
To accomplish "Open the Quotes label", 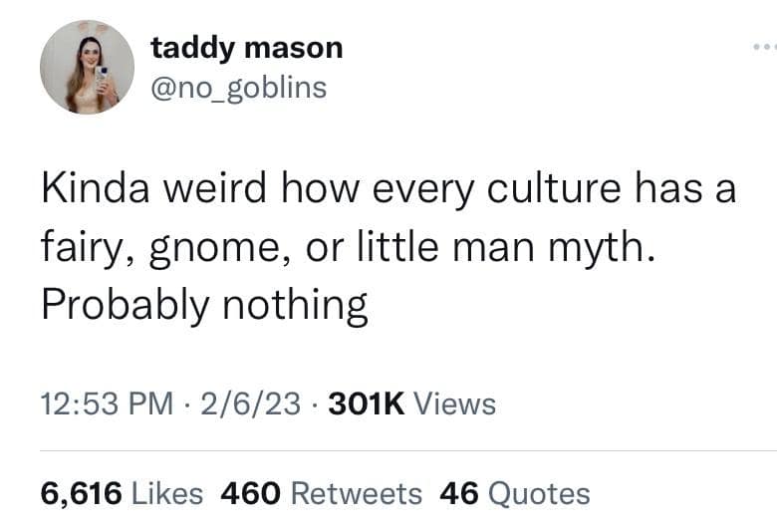I will (x=539, y=492).
